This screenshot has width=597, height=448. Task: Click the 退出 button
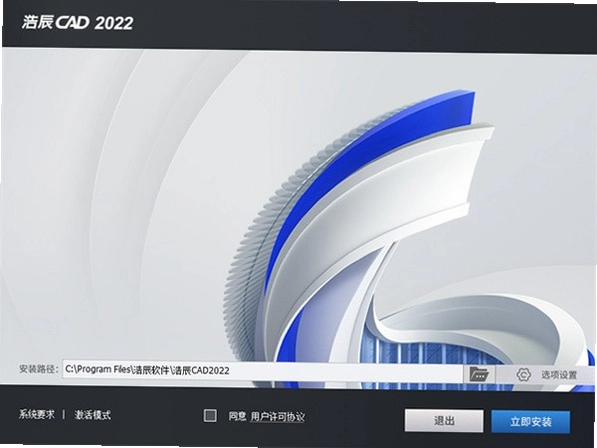444,421
